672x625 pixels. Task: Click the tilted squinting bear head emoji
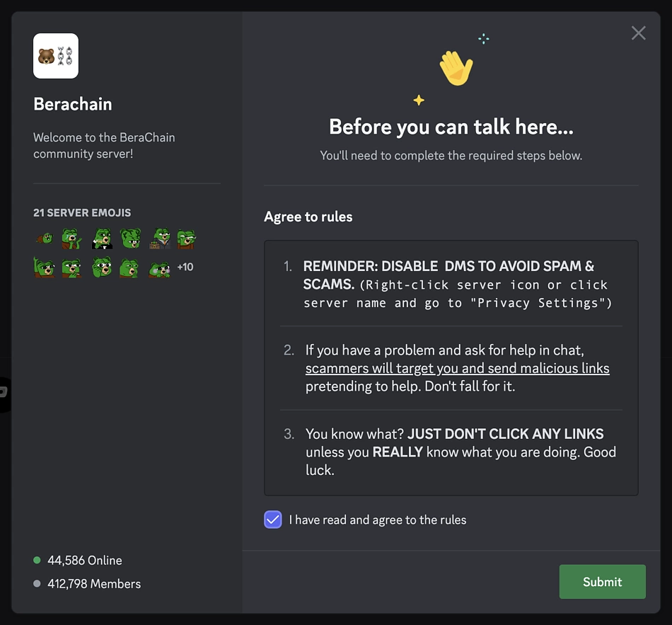click(x=131, y=238)
